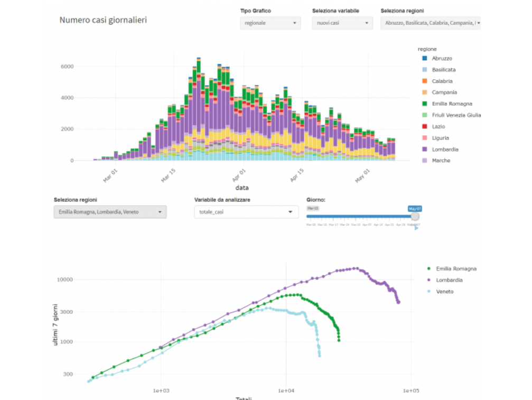Click the green Emilia Romagna bar legend swatch

tap(423, 104)
